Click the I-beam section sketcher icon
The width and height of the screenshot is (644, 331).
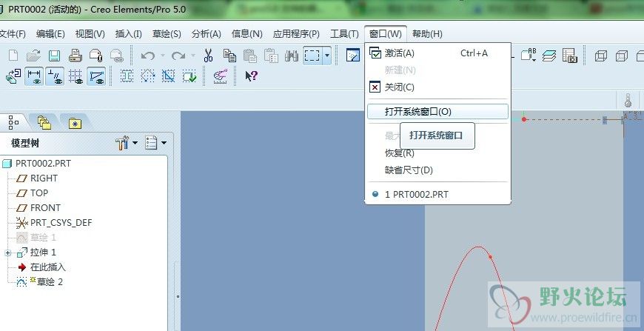pyautogui.click(x=127, y=76)
